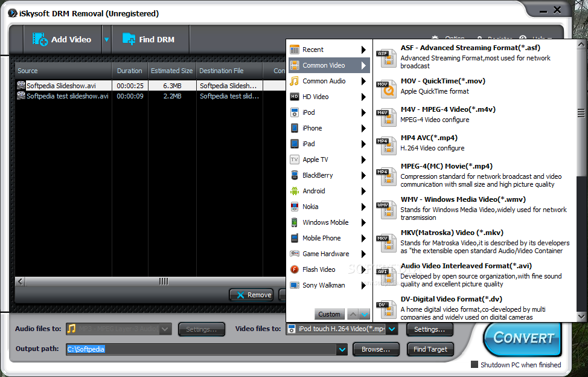Click the Find DRM folder icon

point(129,39)
